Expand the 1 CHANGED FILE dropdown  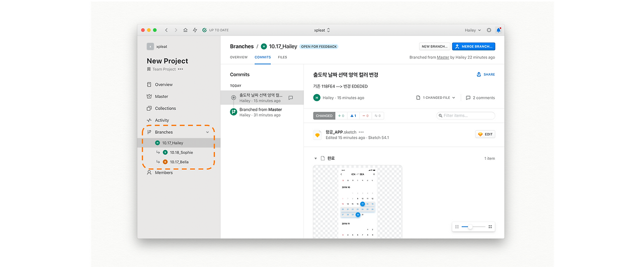pos(436,98)
